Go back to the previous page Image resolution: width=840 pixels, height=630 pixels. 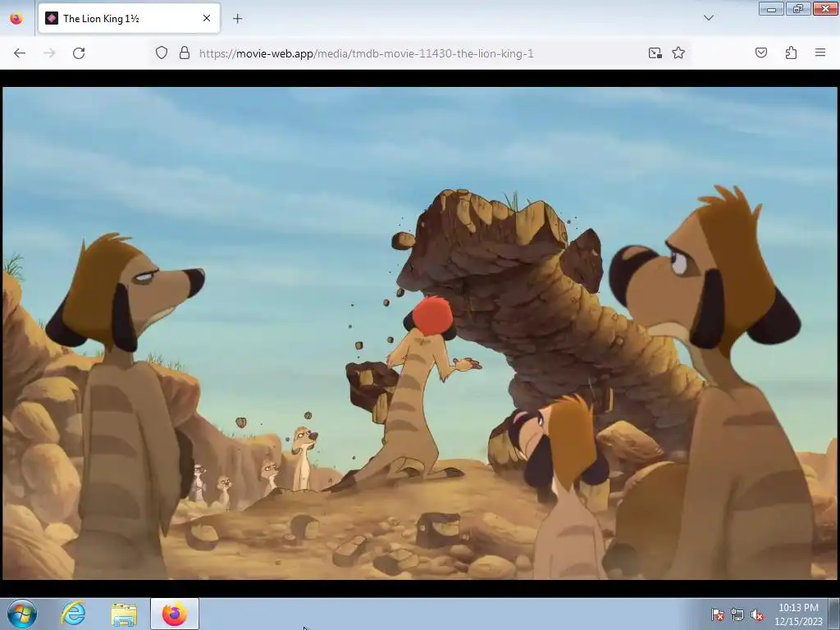tap(20, 53)
